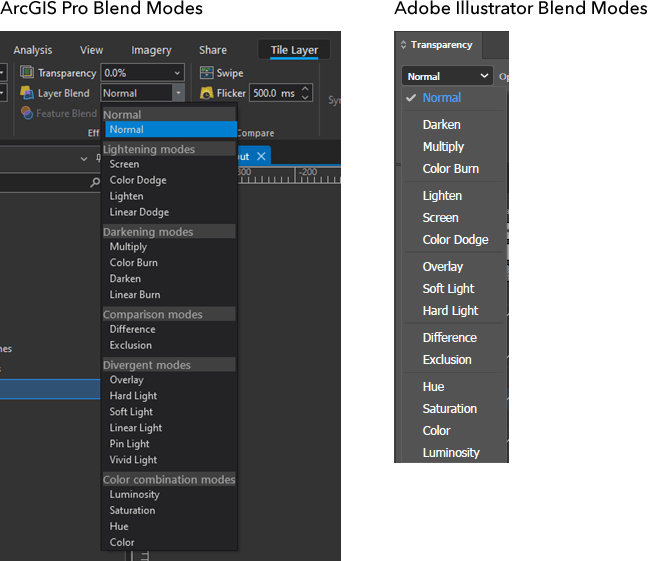Open the ArcGIS Transparency percentage dropdown
Image resolution: width=648 pixels, height=561 pixels.
tap(177, 73)
